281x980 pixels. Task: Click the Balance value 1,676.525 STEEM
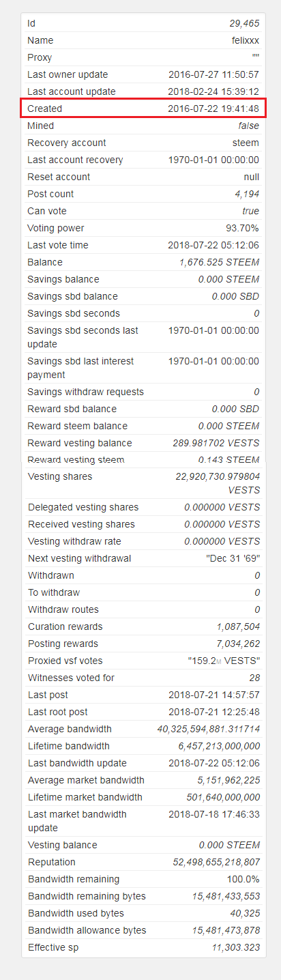(x=220, y=262)
